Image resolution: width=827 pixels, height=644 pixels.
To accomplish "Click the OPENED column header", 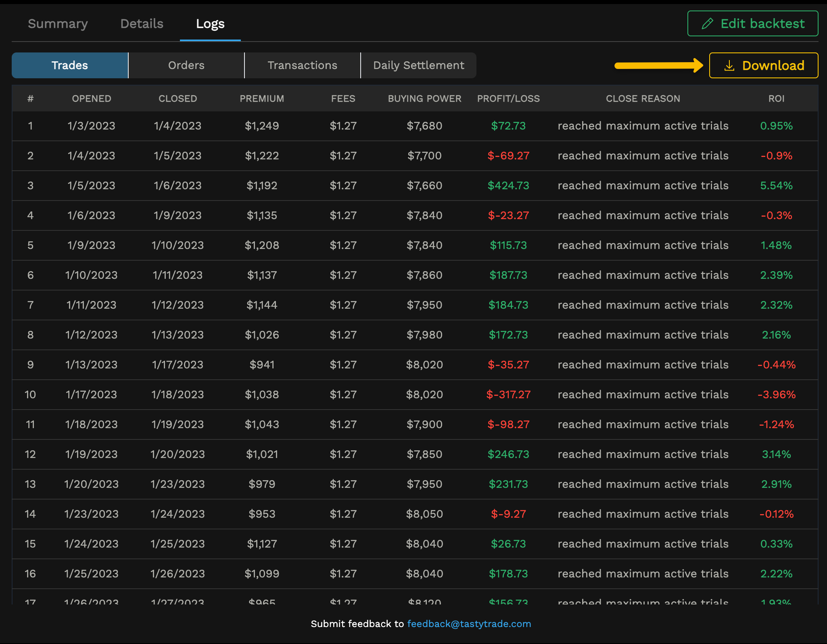I will (92, 98).
